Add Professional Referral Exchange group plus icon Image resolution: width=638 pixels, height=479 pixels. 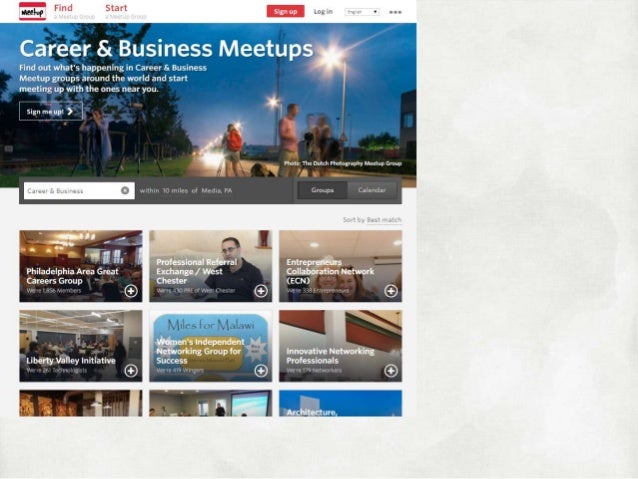point(261,291)
